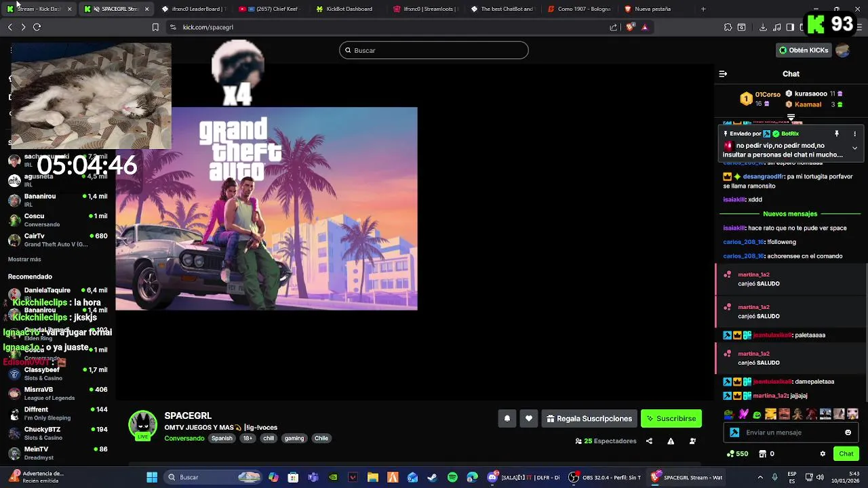Screen dimensions: 868x488
Task: Click the share stream icon
Action: pyautogui.click(x=649, y=441)
